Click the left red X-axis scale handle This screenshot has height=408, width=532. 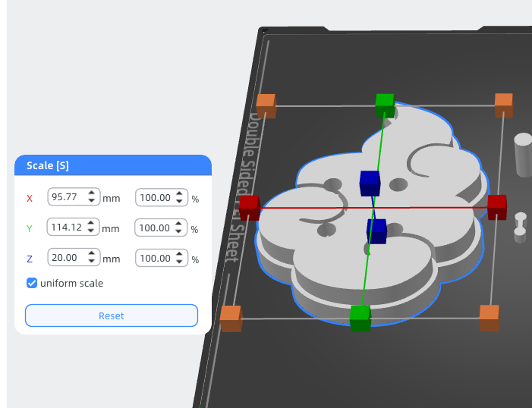[250, 208]
